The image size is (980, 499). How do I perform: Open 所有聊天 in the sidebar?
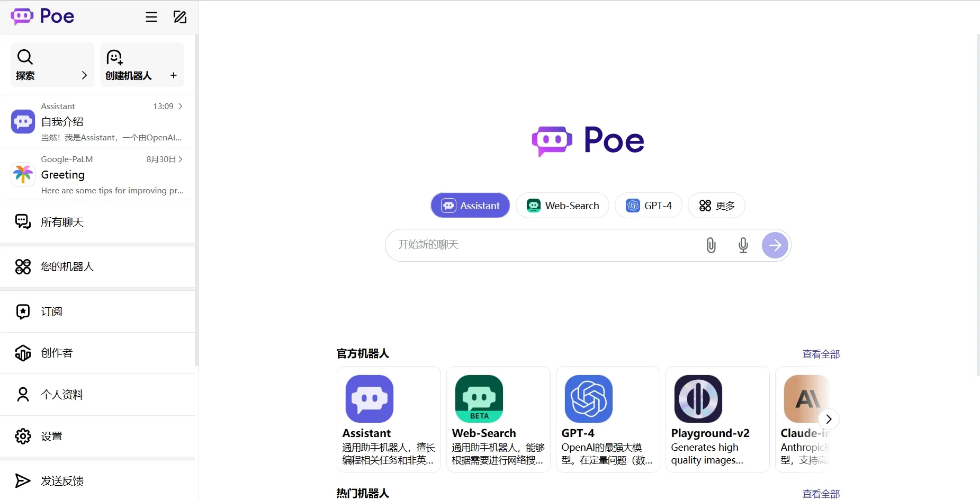tap(97, 222)
